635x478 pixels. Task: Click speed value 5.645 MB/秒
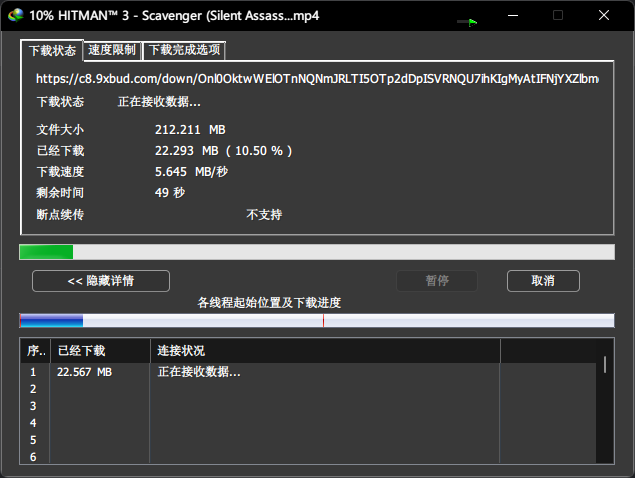191,172
